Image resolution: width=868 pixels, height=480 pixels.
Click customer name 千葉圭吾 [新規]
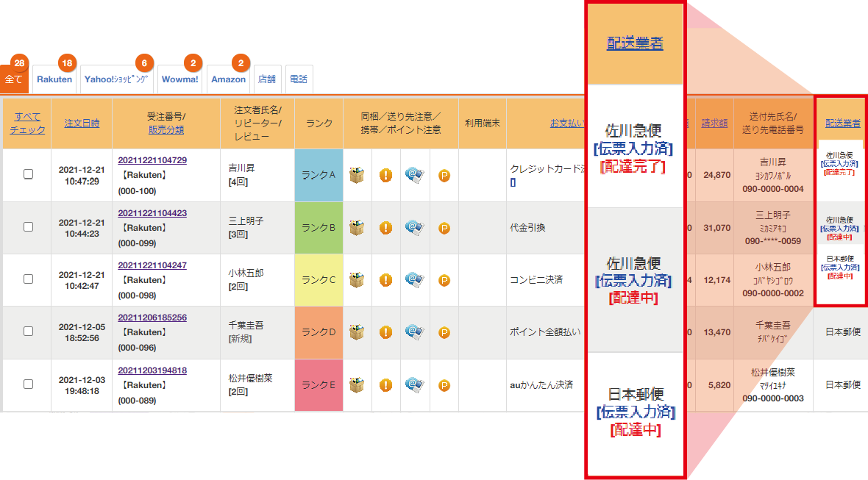pos(246,332)
